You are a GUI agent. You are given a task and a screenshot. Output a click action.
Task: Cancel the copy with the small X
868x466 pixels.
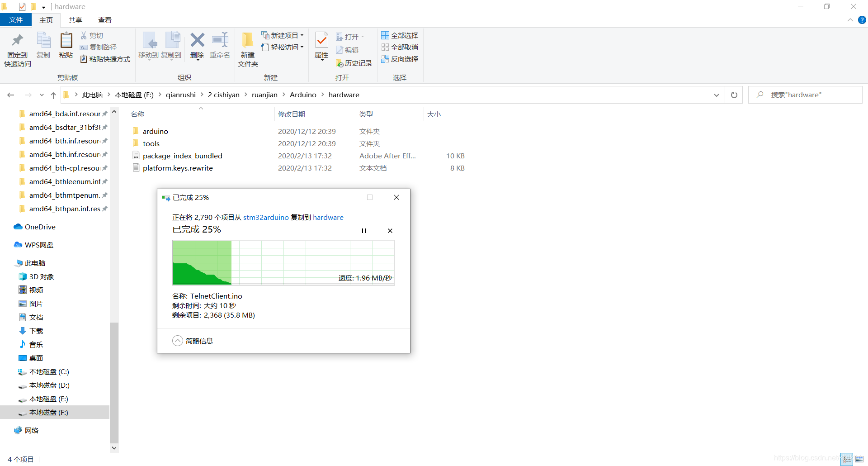coord(390,231)
